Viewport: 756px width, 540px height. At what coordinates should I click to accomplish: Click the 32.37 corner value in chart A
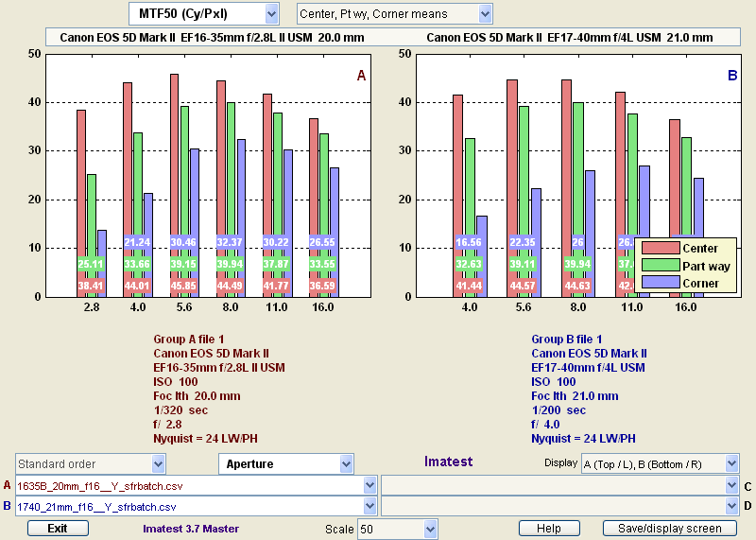click(x=230, y=242)
